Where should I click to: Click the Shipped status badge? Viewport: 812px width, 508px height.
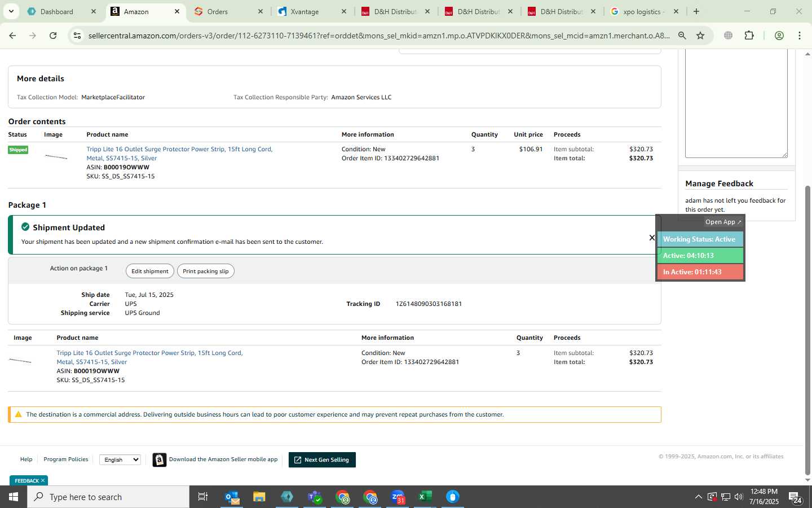18,150
